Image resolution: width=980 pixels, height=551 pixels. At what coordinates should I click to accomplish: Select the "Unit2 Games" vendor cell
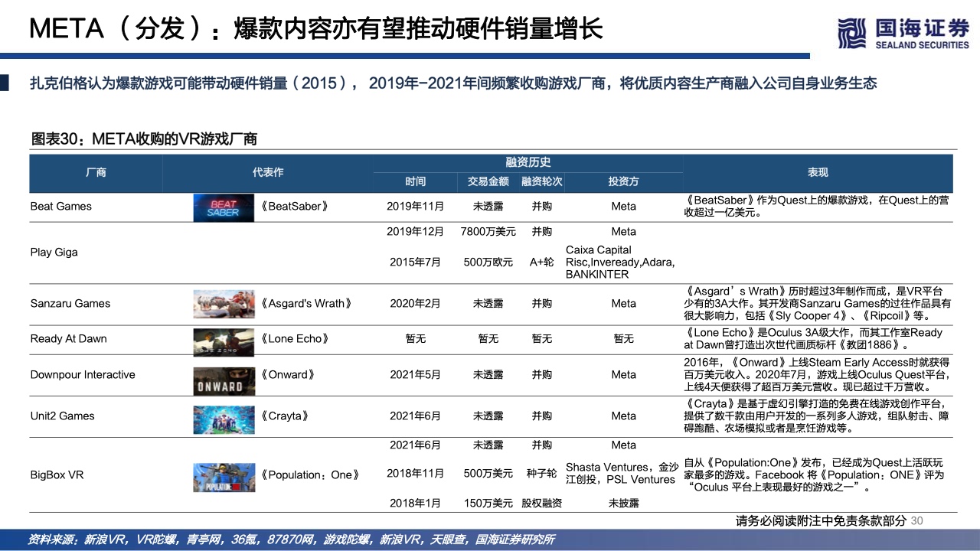63,416
